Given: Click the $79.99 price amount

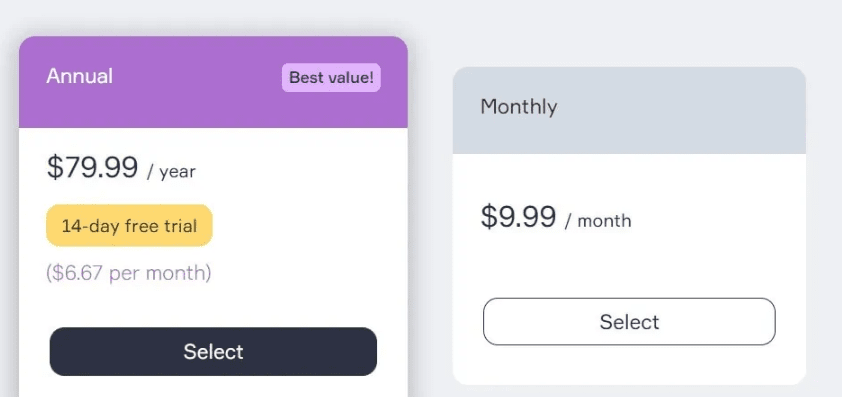Looking at the screenshot, I should click(92, 167).
